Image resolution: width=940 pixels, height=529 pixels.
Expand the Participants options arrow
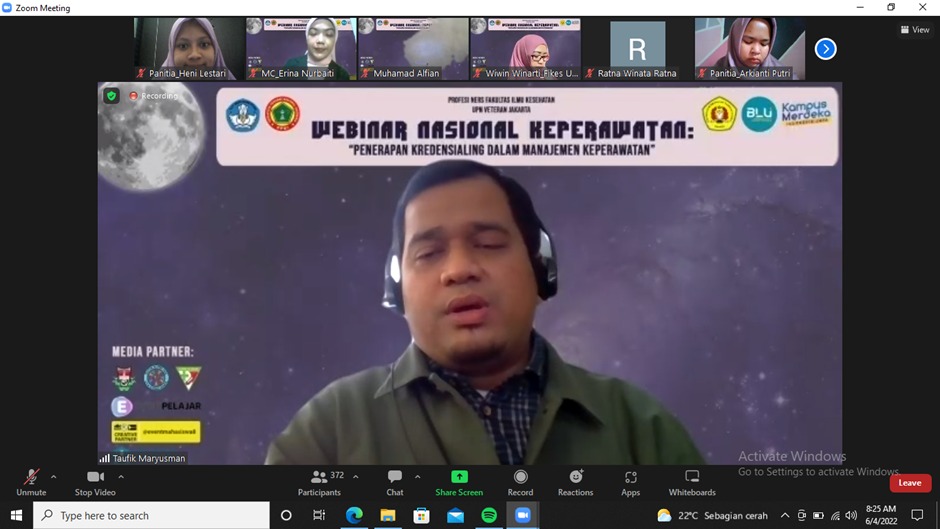pos(356,476)
